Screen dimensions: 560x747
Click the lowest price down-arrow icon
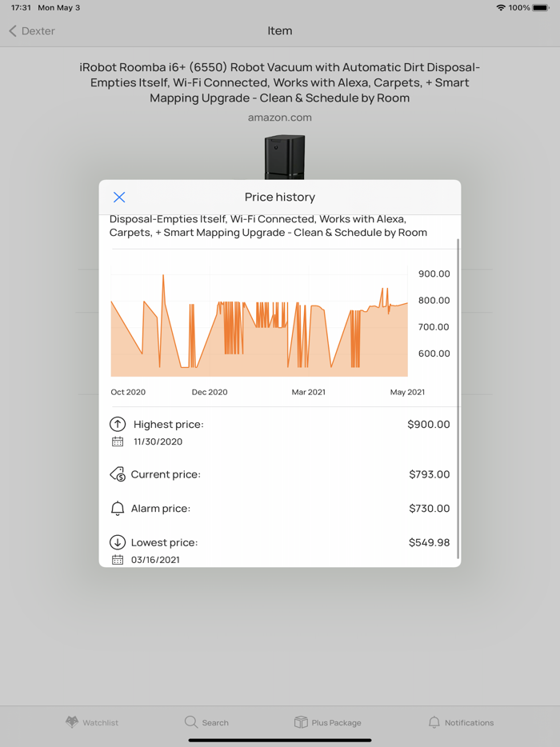[118, 542]
